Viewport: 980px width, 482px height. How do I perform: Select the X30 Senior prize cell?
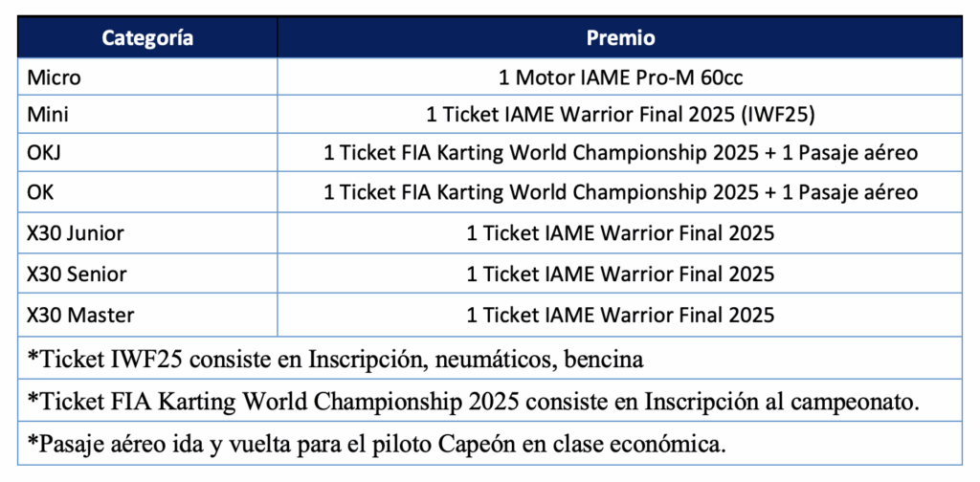click(620, 274)
